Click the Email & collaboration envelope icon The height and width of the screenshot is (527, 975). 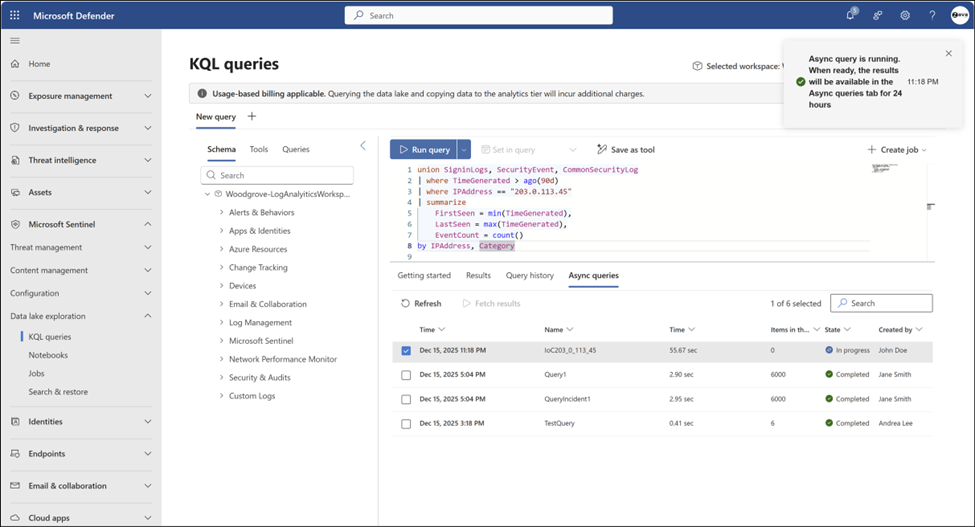(15, 485)
